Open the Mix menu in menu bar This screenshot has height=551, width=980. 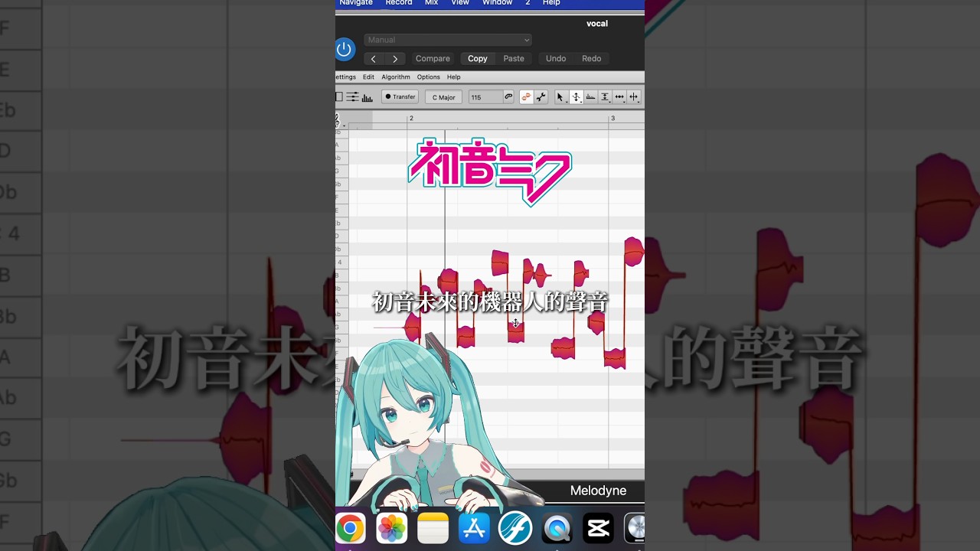coord(431,3)
